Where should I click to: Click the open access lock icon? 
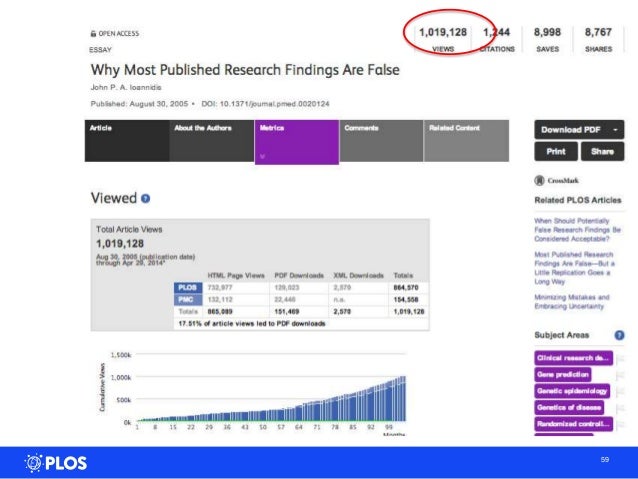(93, 34)
